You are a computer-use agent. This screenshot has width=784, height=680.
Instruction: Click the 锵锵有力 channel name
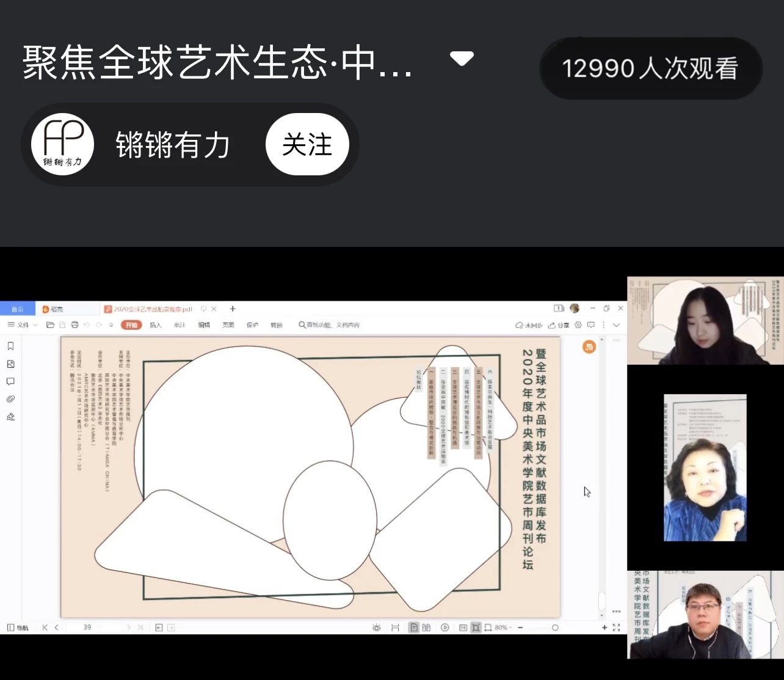(x=173, y=145)
